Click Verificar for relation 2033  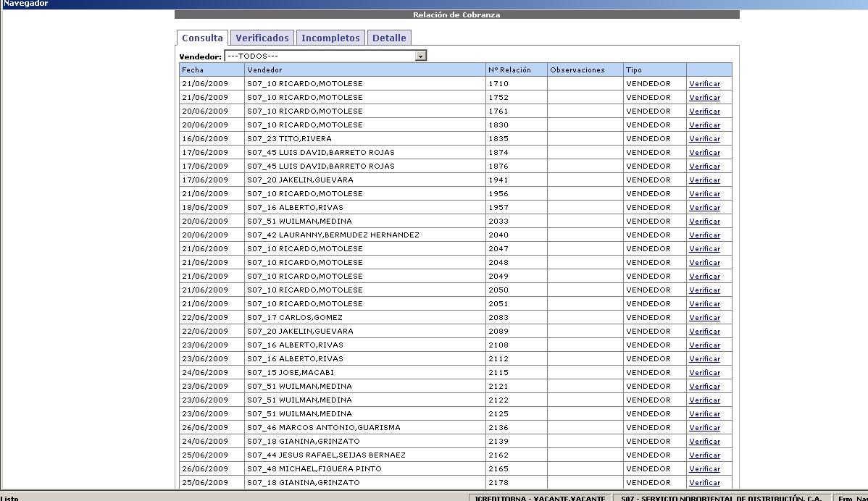tap(705, 222)
